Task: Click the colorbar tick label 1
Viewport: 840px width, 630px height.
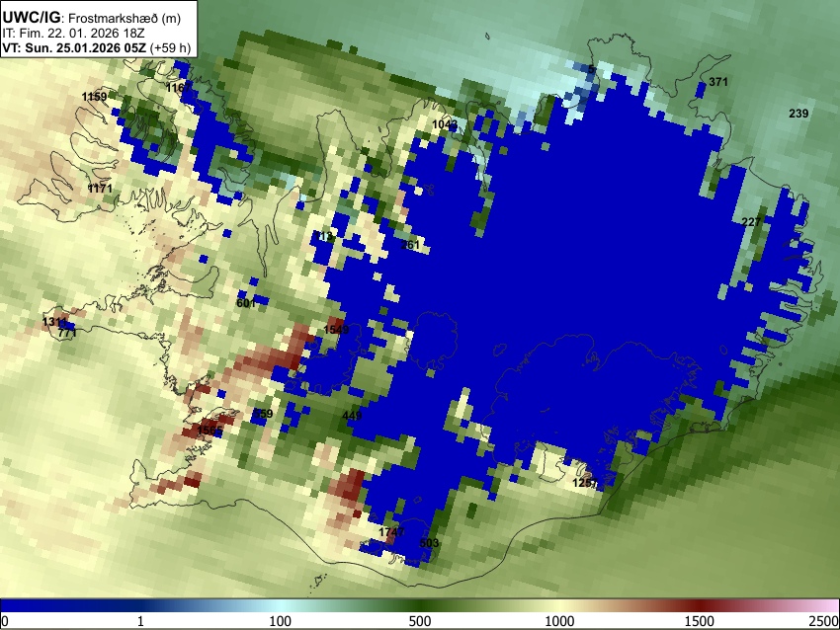Action: (x=140, y=621)
